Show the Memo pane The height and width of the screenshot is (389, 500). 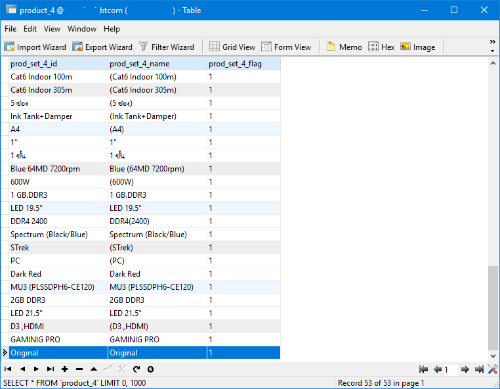[x=344, y=47]
